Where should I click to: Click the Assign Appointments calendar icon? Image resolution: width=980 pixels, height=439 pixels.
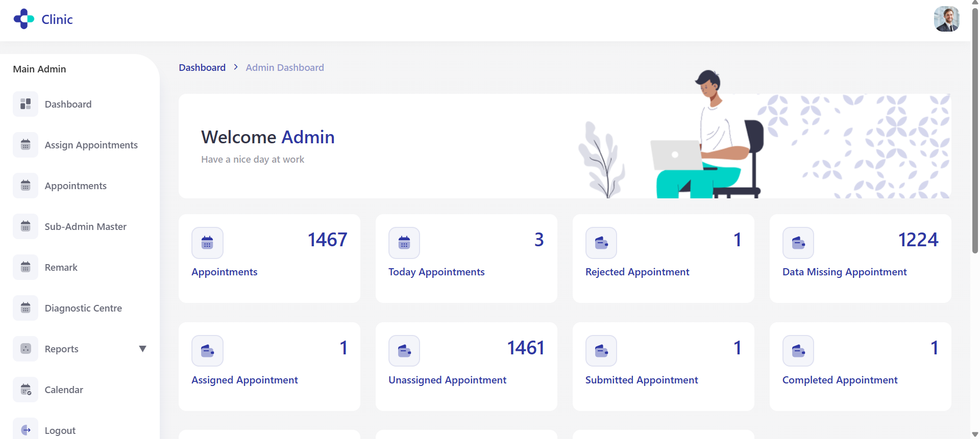[x=26, y=145]
